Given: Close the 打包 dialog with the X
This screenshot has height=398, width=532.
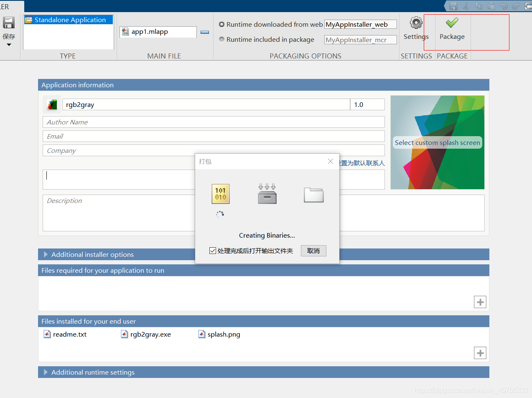Looking at the screenshot, I should [x=331, y=161].
